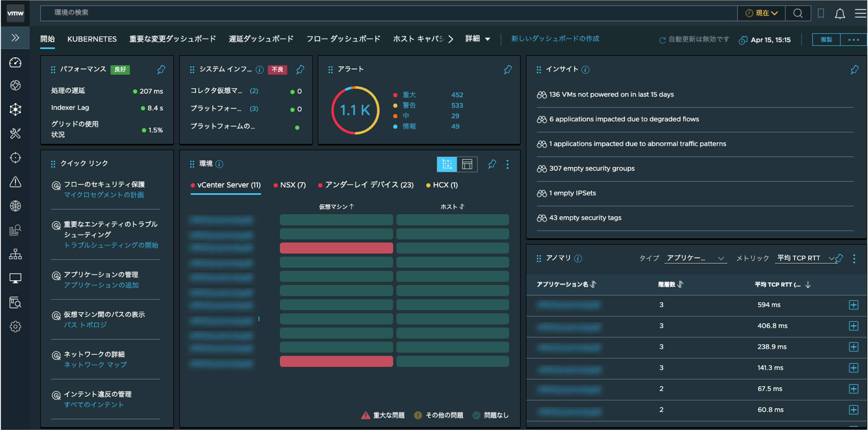
Task: Click the bookmark icon in top bar
Action: (x=820, y=13)
